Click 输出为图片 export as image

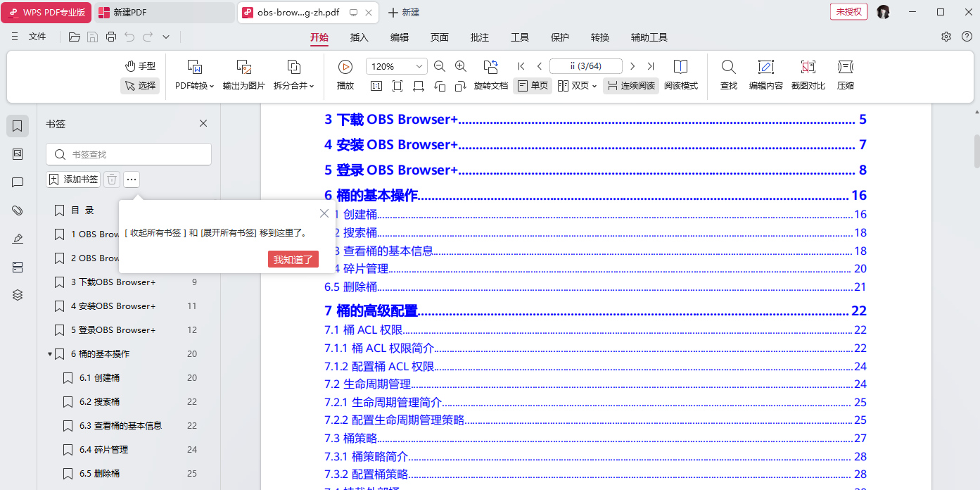click(x=244, y=75)
